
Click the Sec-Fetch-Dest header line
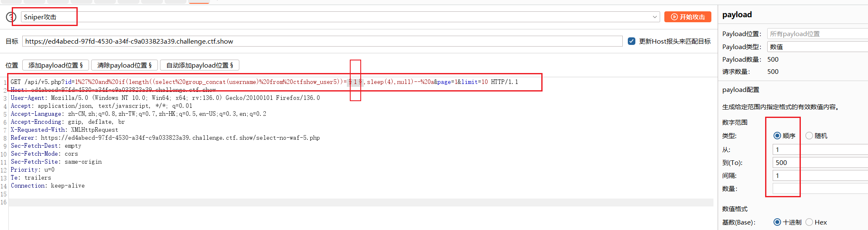[46, 146]
